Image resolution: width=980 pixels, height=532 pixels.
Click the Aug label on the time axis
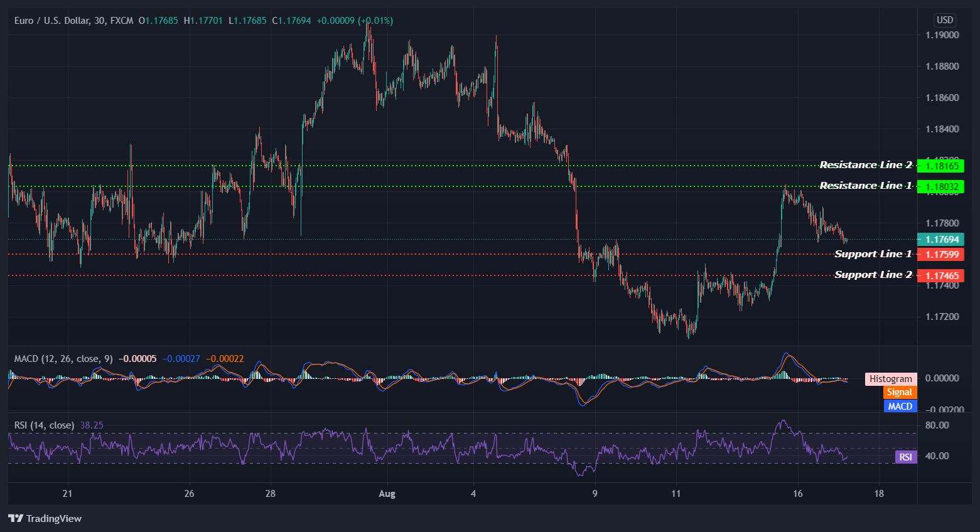click(x=386, y=494)
